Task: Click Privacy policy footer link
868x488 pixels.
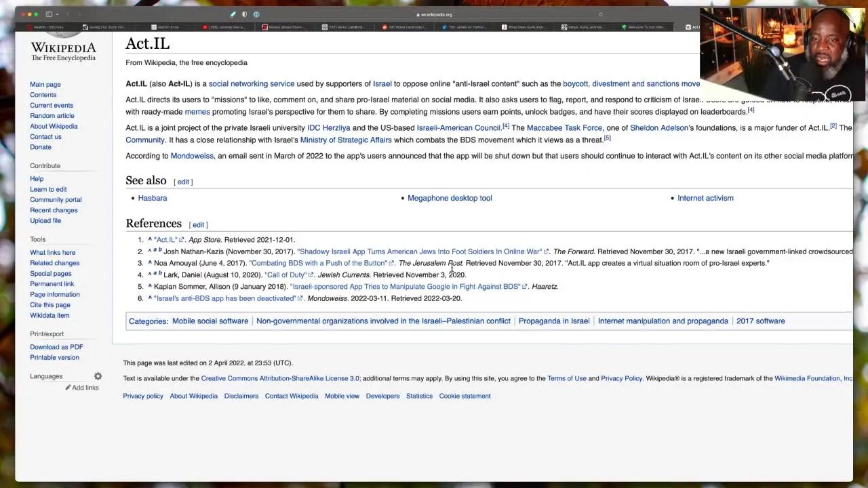Action: click(142, 396)
